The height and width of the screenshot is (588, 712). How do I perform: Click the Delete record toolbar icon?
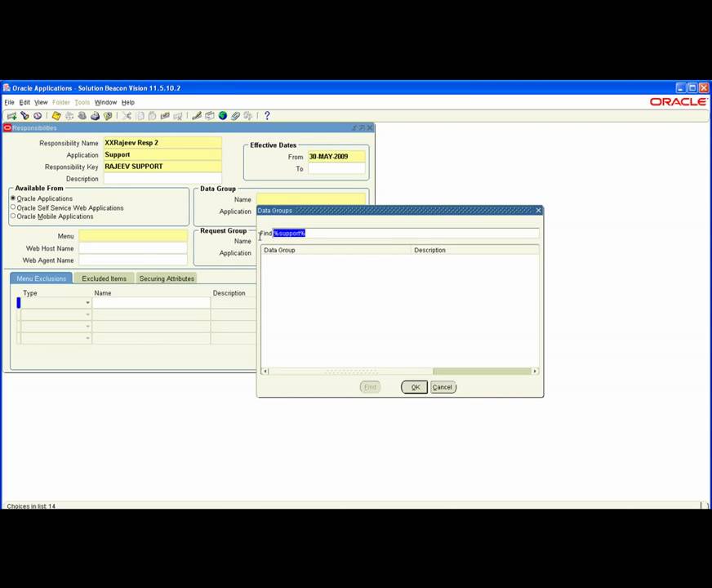(x=177, y=116)
